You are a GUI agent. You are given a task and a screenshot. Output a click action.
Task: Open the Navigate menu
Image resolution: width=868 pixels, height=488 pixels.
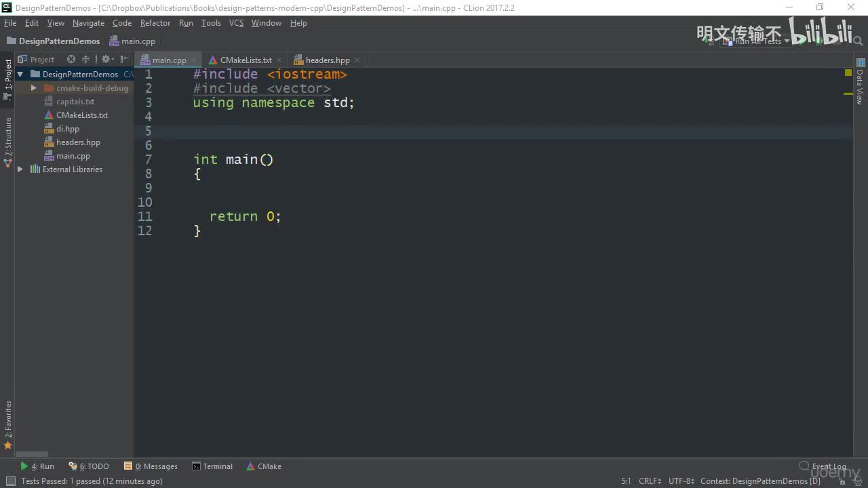[x=89, y=23]
